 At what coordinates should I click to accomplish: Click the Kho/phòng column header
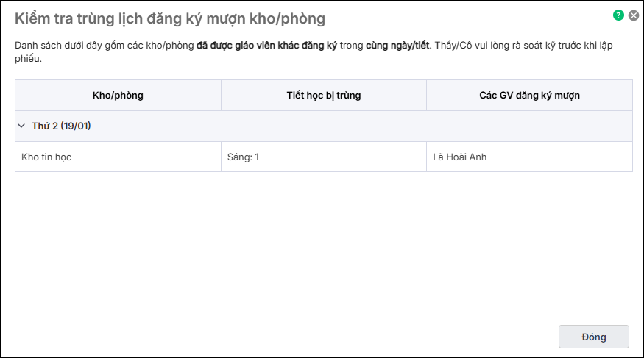[118, 96]
